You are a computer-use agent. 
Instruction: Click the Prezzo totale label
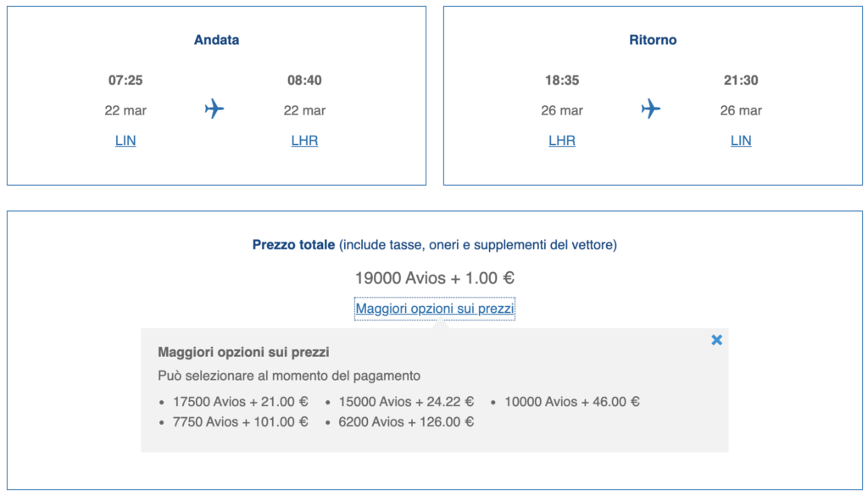tap(293, 245)
